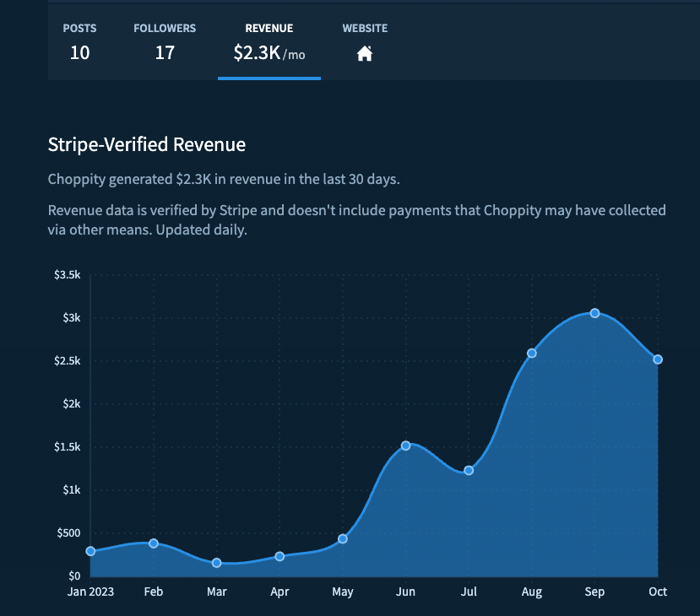This screenshot has height=616, width=700.
Task: Click the May data point marker
Action: point(343,538)
